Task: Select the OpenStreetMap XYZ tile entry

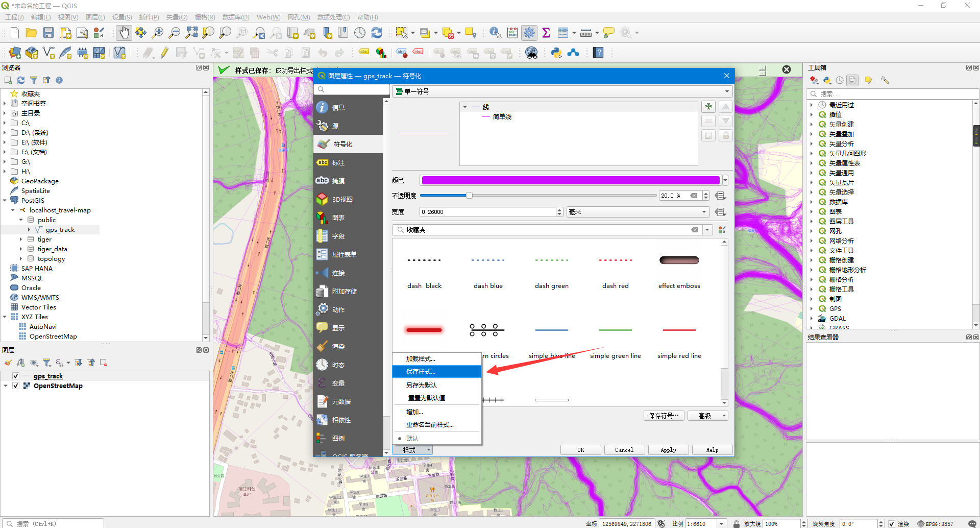Action: tap(53, 336)
